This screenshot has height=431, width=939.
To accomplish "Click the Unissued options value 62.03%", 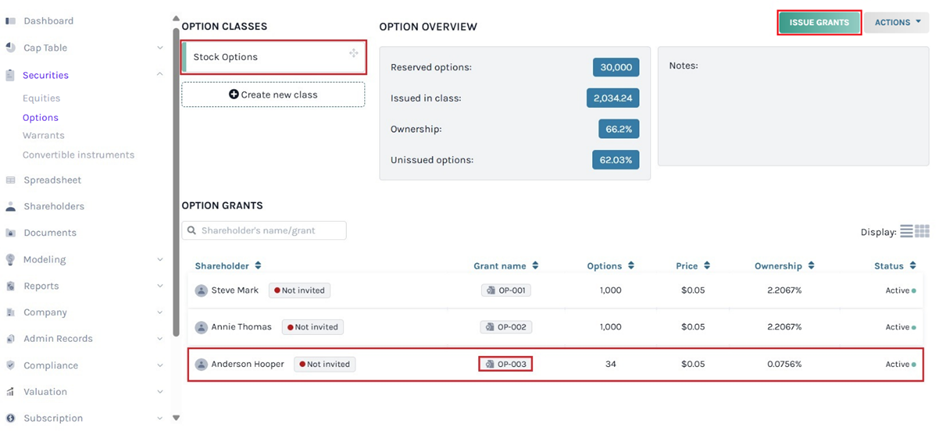I will (x=616, y=160).
